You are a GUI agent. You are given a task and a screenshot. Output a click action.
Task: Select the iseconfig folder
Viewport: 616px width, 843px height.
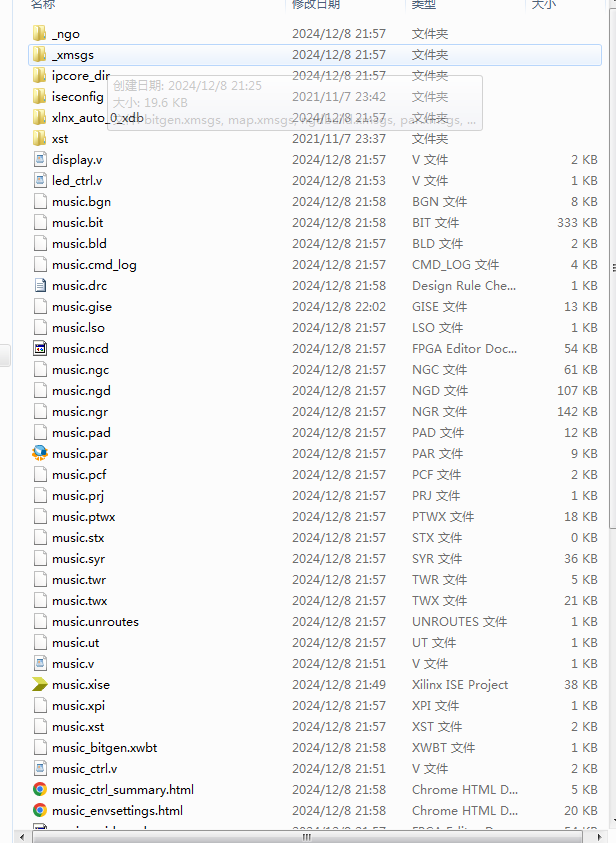77,97
